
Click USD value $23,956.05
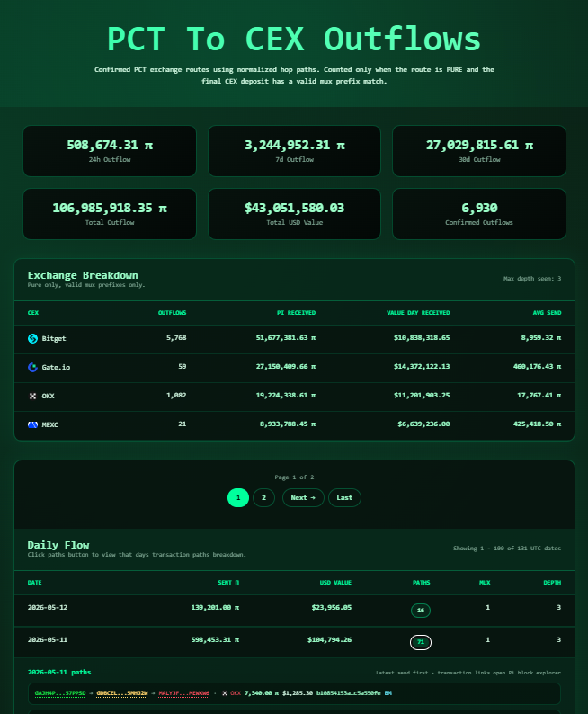(332, 608)
